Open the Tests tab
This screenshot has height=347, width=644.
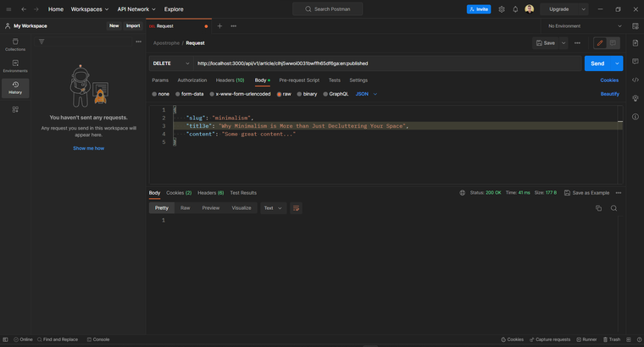pos(335,80)
